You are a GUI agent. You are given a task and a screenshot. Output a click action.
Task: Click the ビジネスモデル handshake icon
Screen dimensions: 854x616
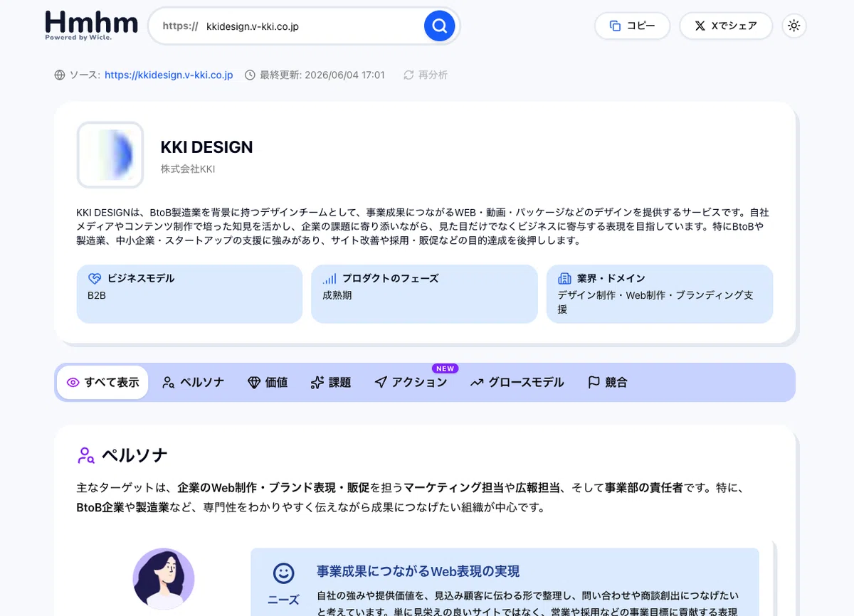pos(95,279)
